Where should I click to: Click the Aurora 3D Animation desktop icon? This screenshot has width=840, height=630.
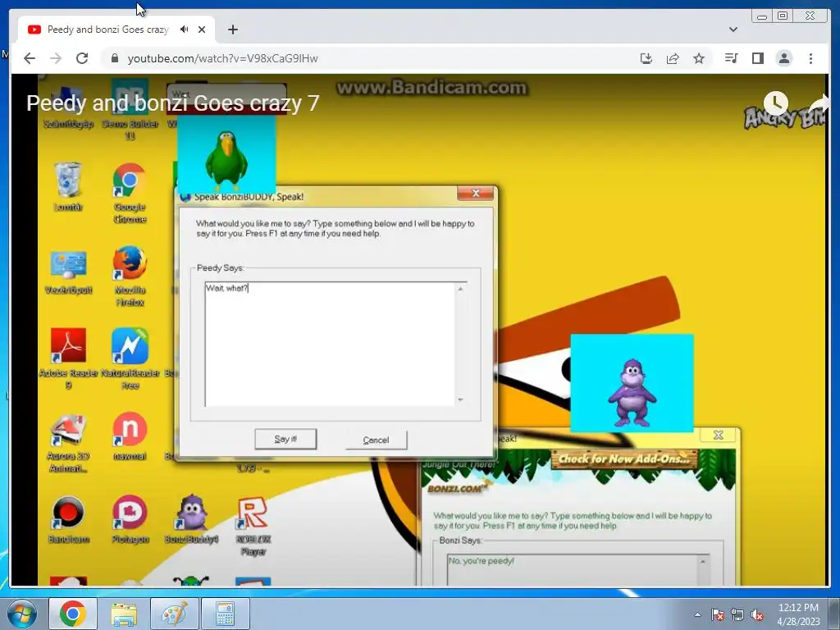tap(68, 442)
